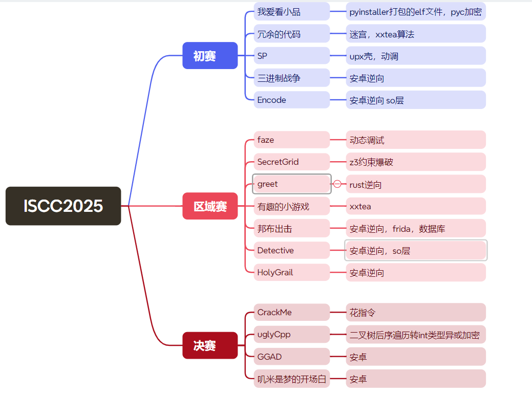The height and width of the screenshot is (394, 532).
Task: Click the 我爱看小品 node
Action: click(291, 11)
